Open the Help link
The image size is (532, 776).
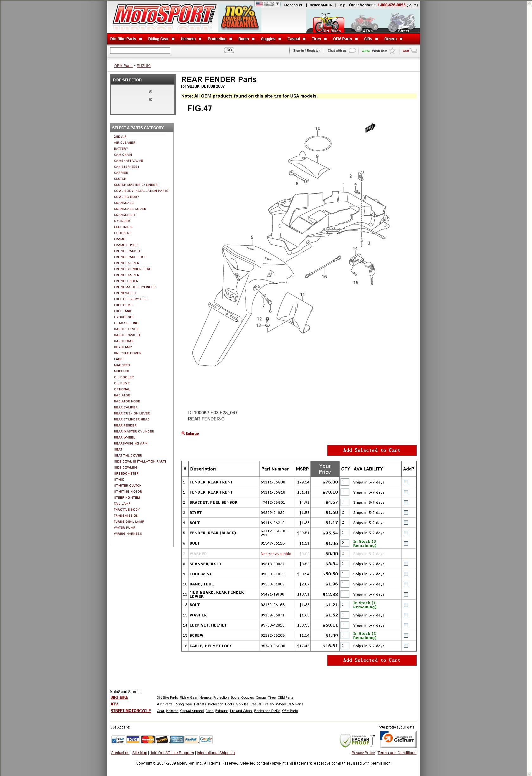point(342,5)
